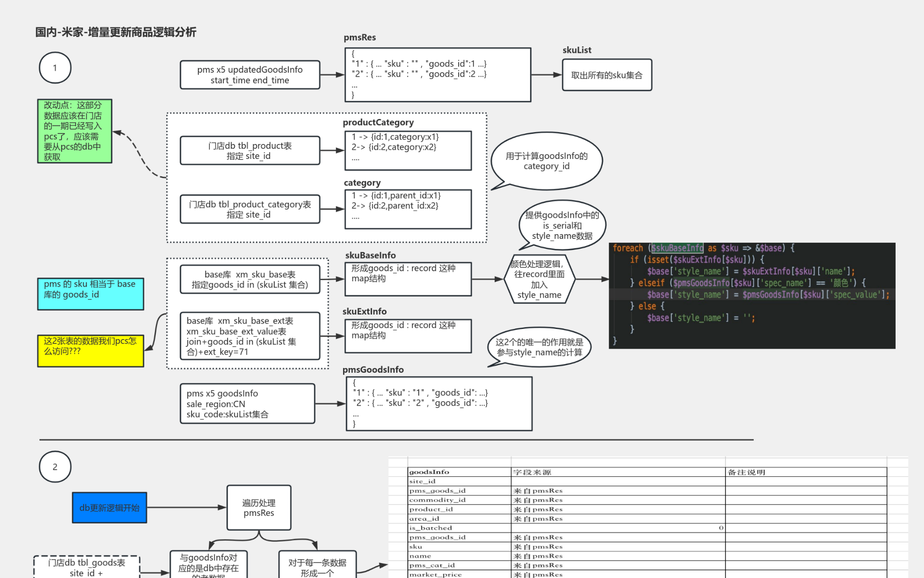Click the yellow 这2张表的数据 question note
This screenshot has height=578, width=924.
pyautogui.click(x=90, y=351)
